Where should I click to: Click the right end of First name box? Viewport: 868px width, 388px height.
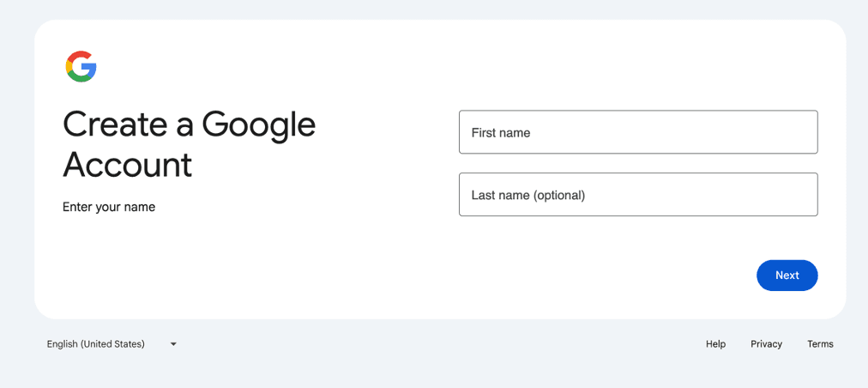[x=798, y=132]
